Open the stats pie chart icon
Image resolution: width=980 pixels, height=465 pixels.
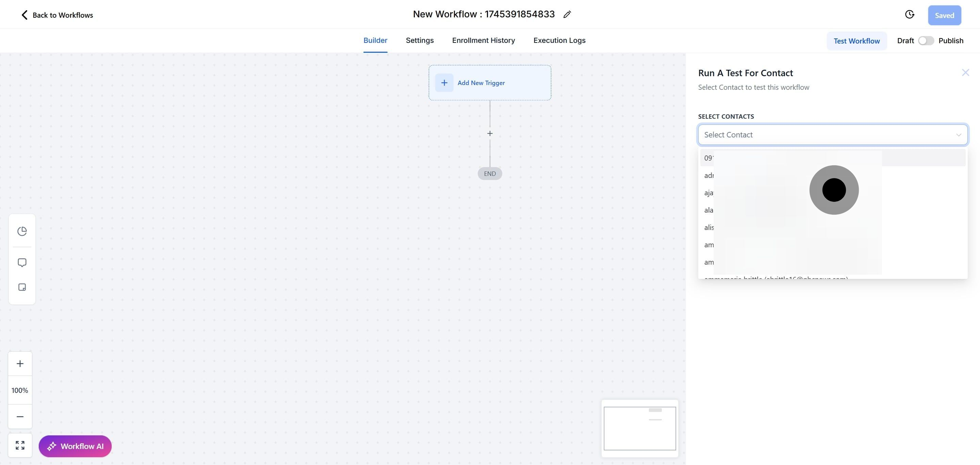tap(22, 231)
